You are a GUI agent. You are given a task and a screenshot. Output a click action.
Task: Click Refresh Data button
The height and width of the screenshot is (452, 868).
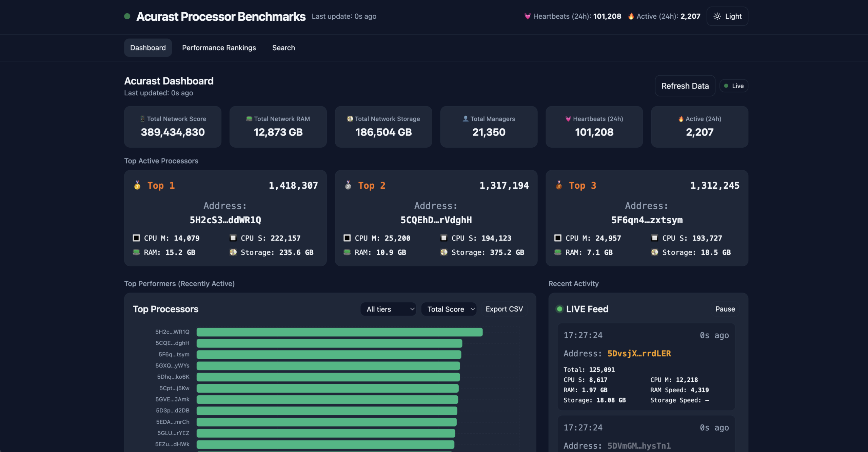tap(685, 86)
